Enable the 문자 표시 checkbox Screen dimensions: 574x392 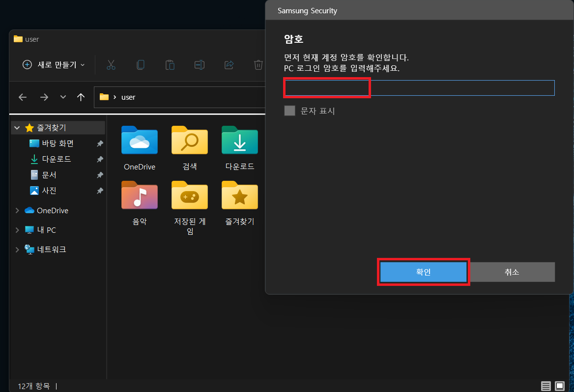click(x=289, y=111)
